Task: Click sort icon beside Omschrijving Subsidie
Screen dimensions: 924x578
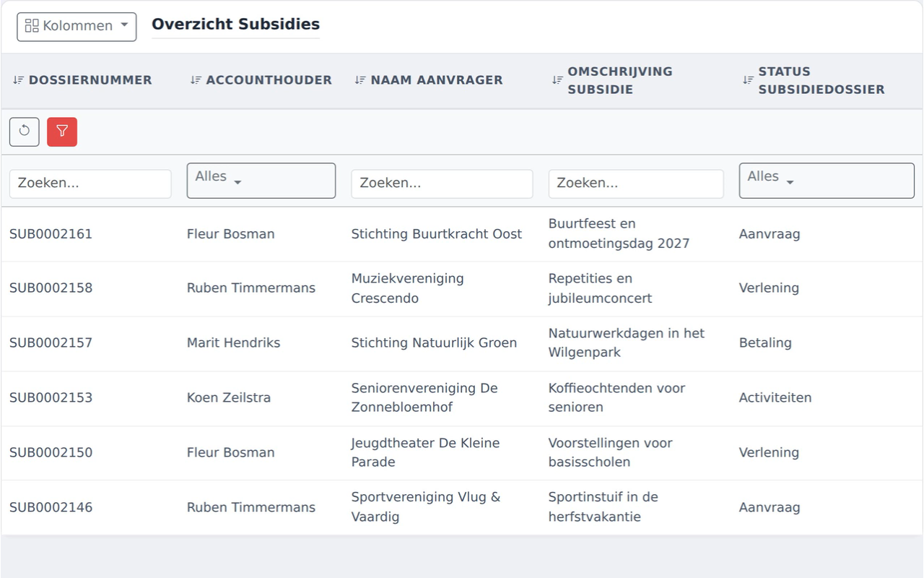Action: tap(557, 80)
